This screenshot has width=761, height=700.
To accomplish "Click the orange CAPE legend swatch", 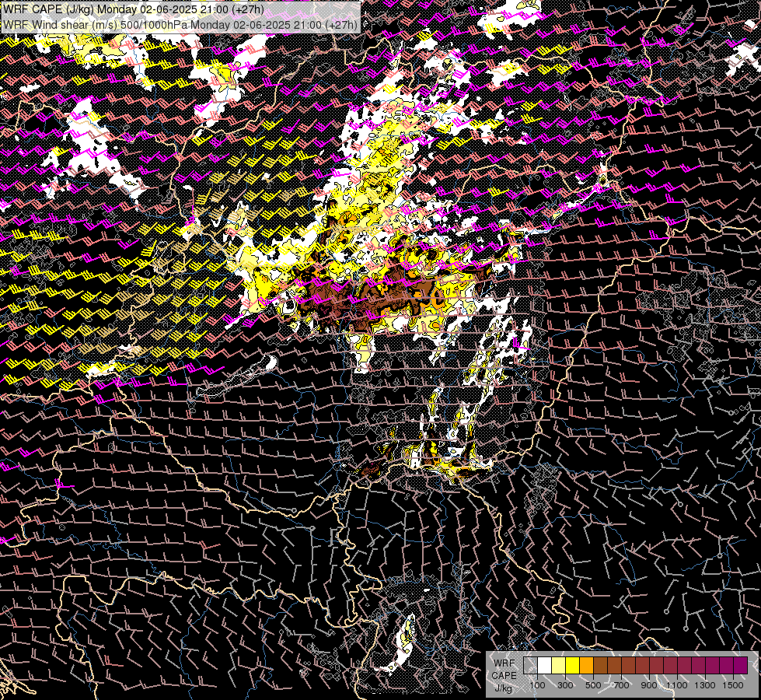I will point(586,666).
